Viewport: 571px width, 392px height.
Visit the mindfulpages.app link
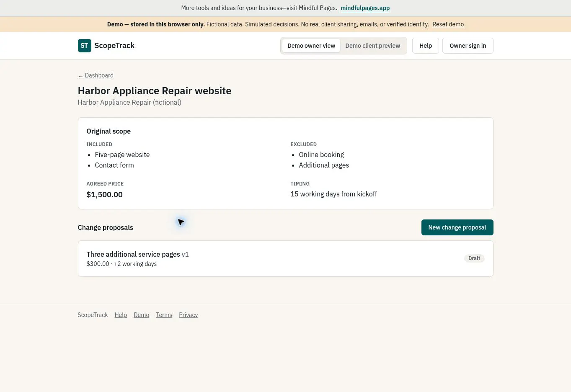pos(365,8)
